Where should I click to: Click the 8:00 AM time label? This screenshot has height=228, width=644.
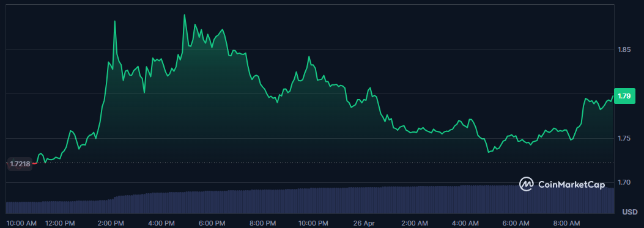[567, 224]
